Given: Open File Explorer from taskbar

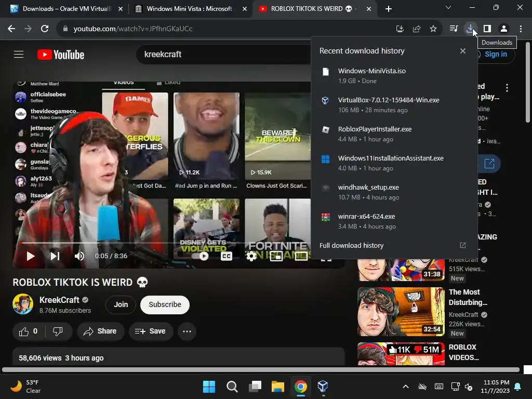Looking at the screenshot, I should pos(277,387).
